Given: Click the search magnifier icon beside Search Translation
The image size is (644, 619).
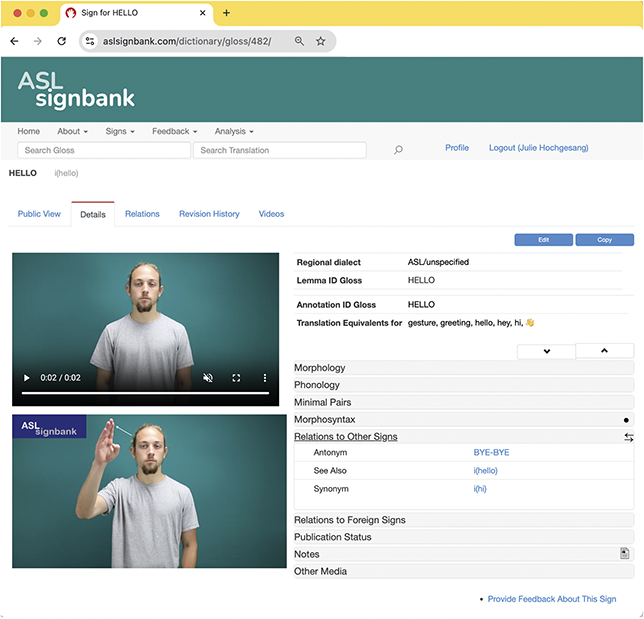Looking at the screenshot, I should click(398, 150).
